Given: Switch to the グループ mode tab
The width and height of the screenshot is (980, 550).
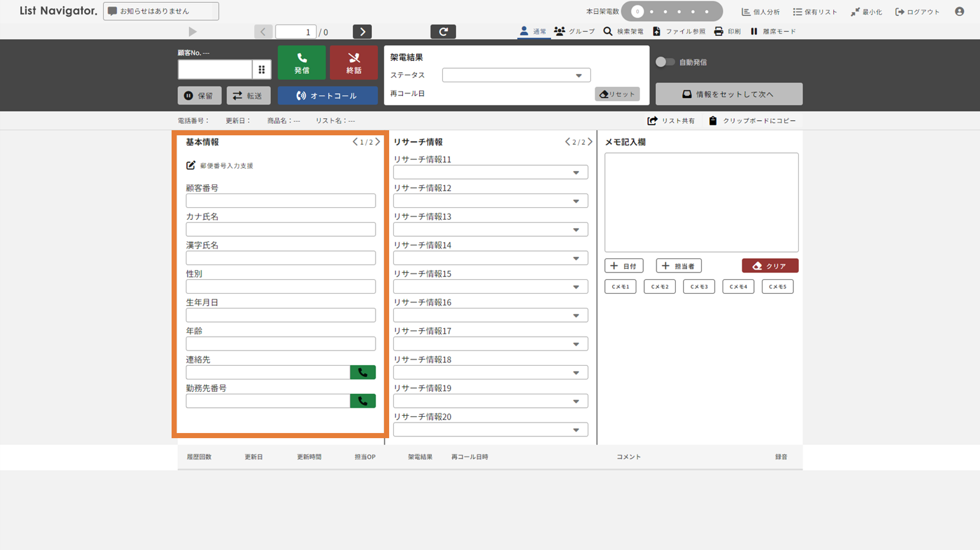Looking at the screenshot, I should click(575, 32).
